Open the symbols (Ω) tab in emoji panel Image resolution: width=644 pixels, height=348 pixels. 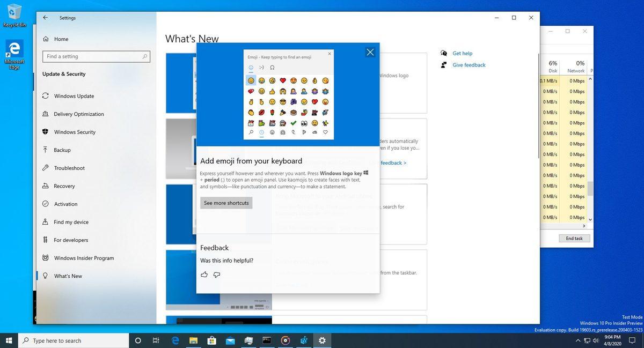(x=273, y=67)
